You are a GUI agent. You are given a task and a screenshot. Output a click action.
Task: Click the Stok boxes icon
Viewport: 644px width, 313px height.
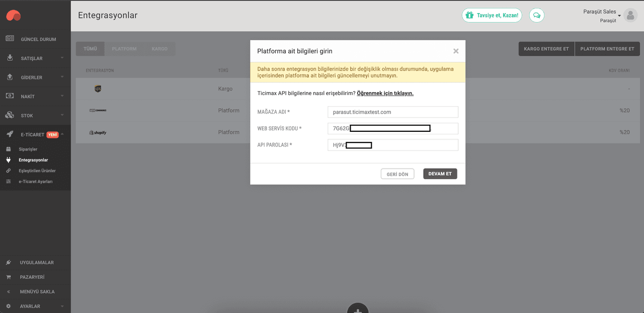[x=10, y=115]
